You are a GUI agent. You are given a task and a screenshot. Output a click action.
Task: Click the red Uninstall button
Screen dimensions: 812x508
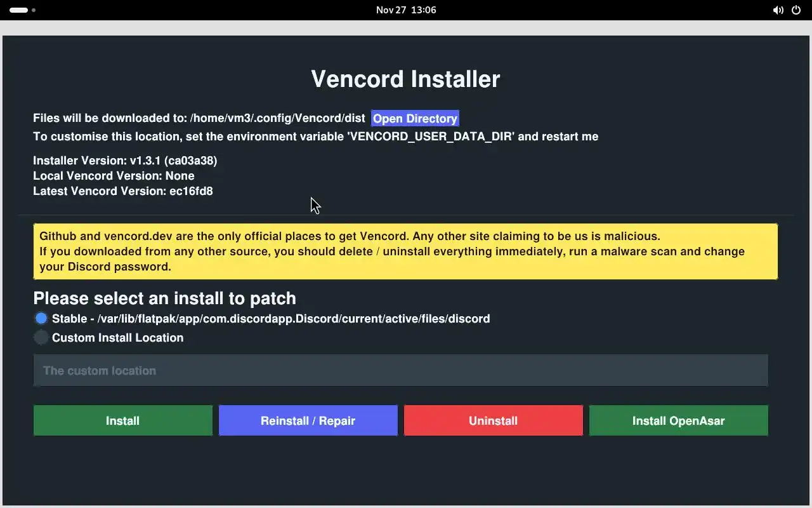click(x=493, y=420)
